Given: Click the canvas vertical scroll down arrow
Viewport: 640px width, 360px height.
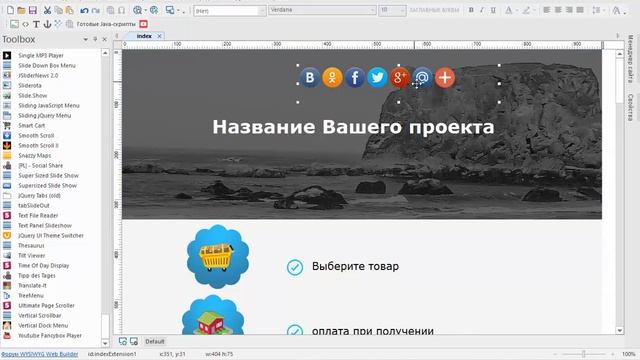Looking at the screenshot, I should click(x=620, y=330).
